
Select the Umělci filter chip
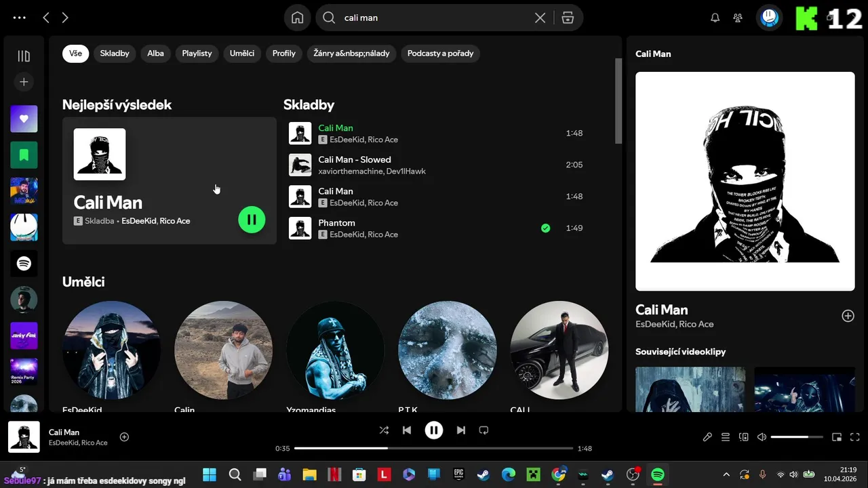[x=242, y=54]
